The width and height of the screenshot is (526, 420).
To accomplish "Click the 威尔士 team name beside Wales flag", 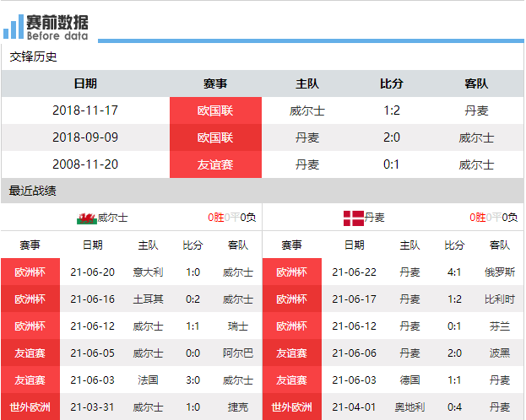I will (113, 218).
